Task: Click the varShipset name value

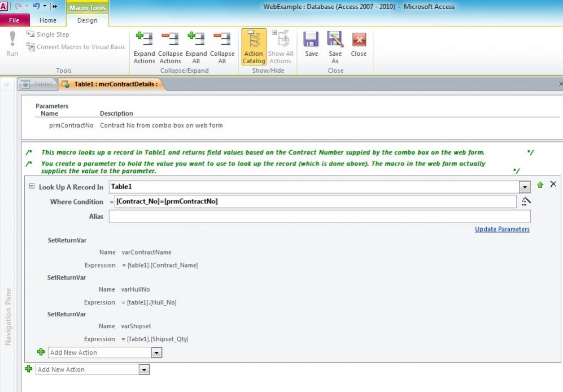Action: pyautogui.click(x=136, y=326)
